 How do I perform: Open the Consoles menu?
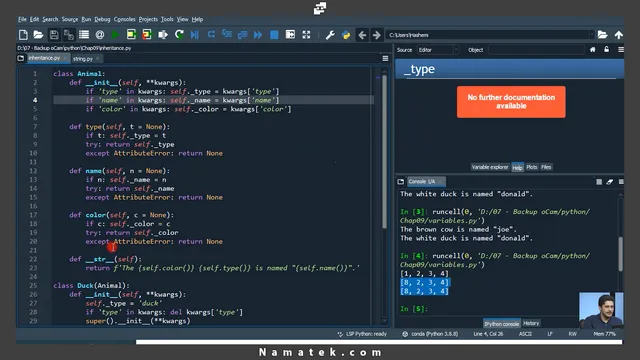click(x=124, y=19)
